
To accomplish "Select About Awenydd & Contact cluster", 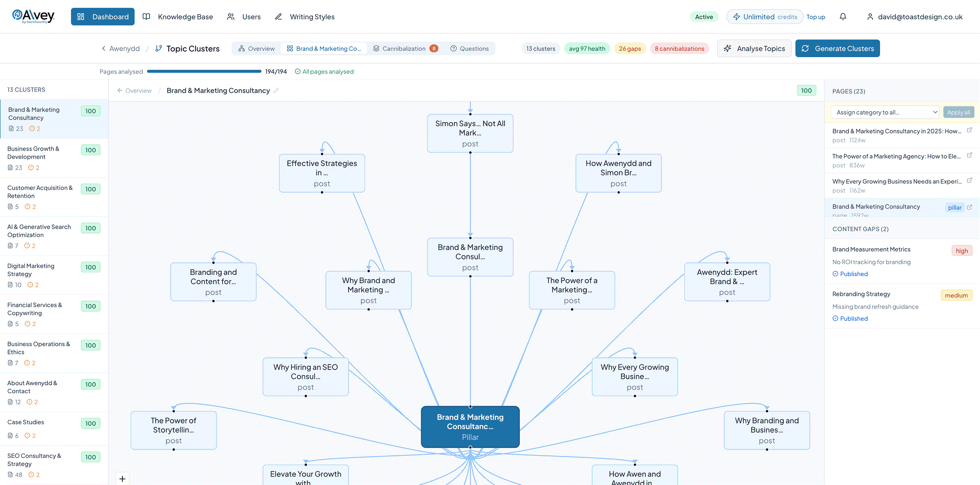I will coord(54,392).
